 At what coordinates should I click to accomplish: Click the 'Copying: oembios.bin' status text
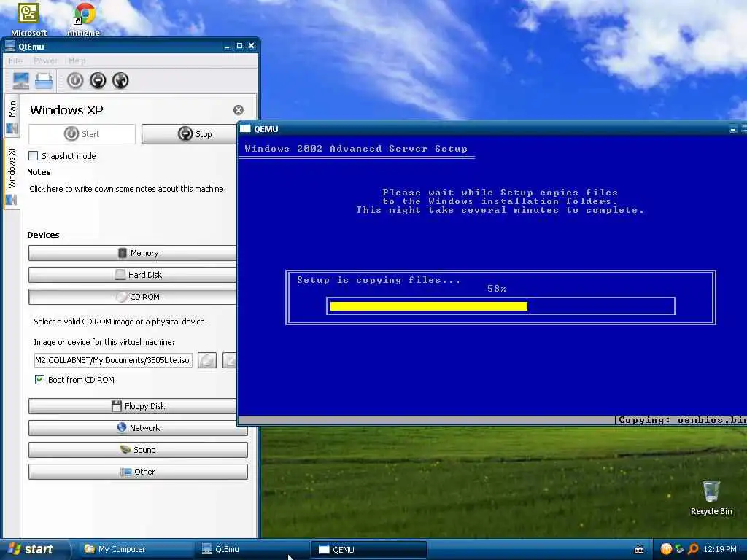click(x=682, y=420)
